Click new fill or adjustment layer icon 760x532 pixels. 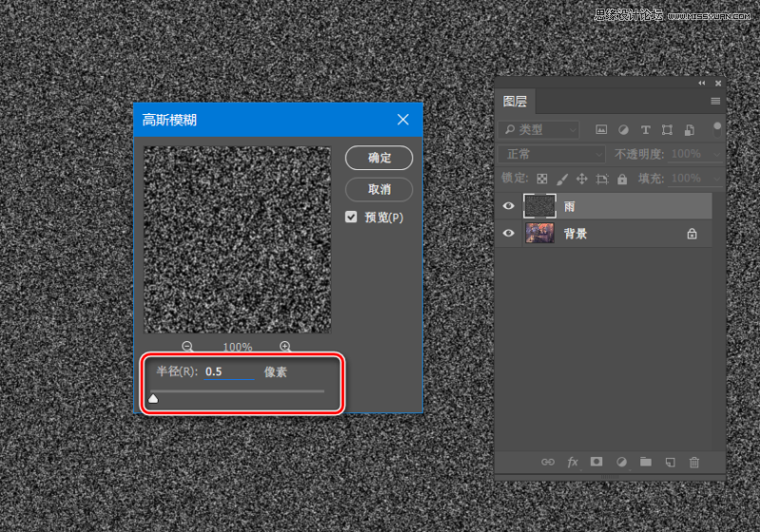621,463
